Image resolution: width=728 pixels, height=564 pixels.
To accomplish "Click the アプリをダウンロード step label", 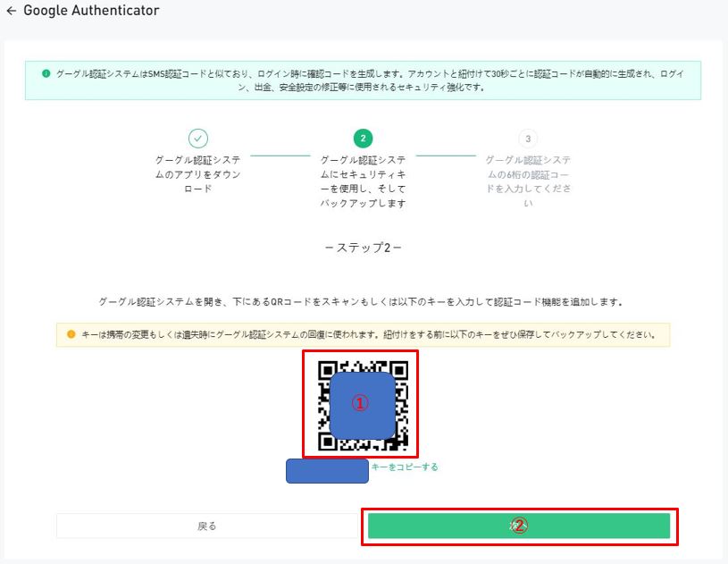I will click(198, 174).
